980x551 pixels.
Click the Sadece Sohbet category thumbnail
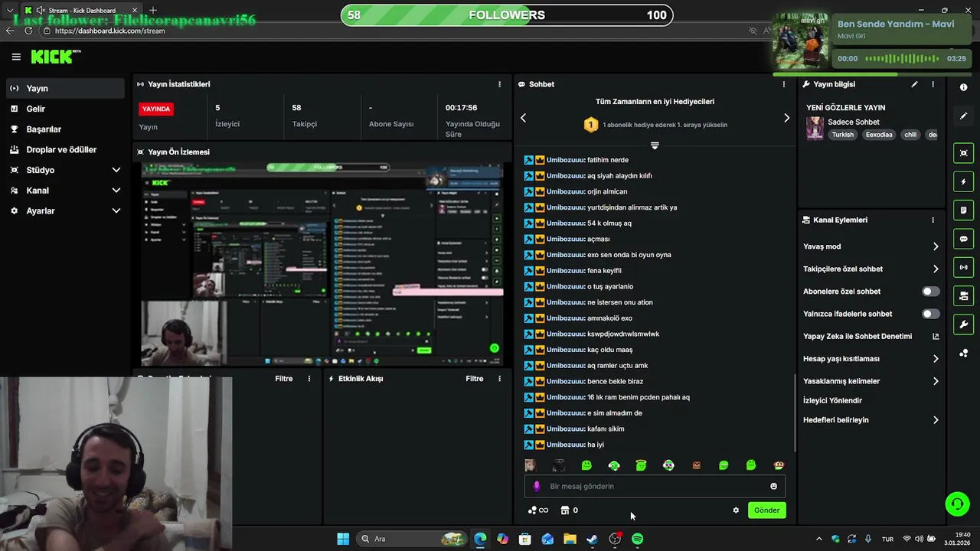pos(815,128)
